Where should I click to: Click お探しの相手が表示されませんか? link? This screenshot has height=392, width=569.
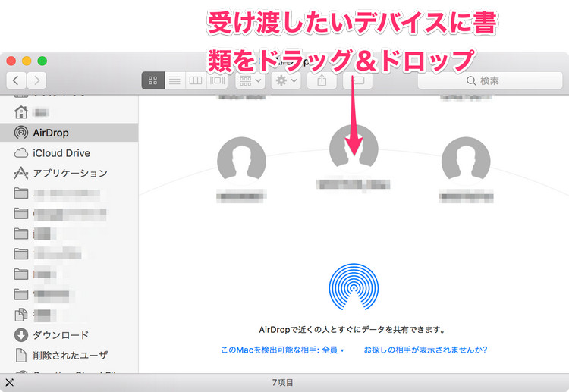[x=426, y=350]
